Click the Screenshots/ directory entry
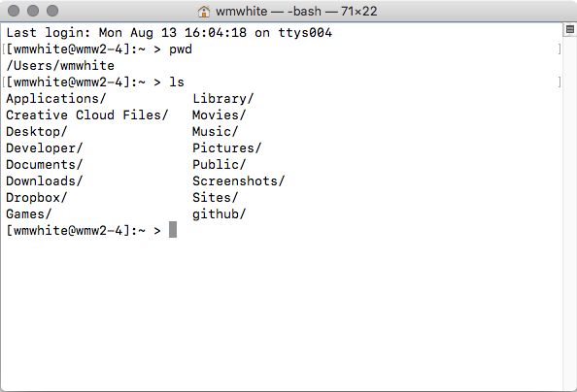 pos(238,180)
